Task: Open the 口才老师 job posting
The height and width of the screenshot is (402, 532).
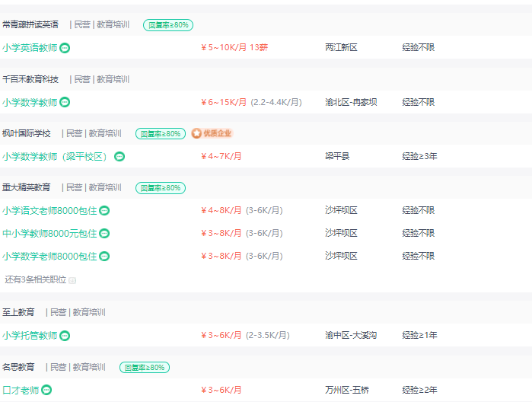Action: click(21, 390)
